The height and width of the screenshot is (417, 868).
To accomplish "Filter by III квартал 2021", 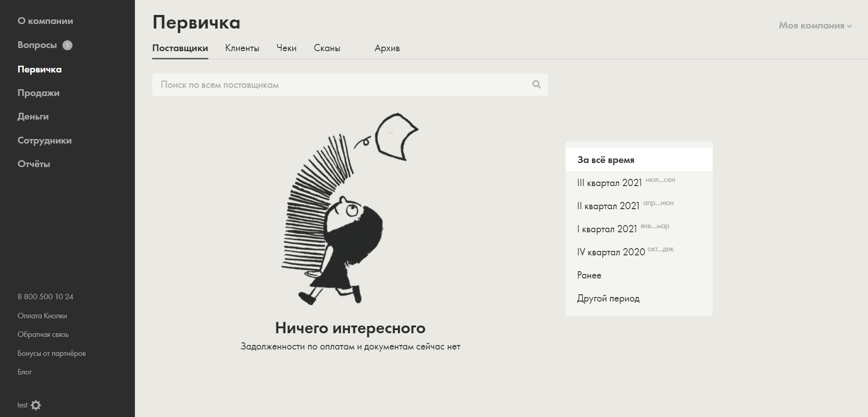I will 609,183.
